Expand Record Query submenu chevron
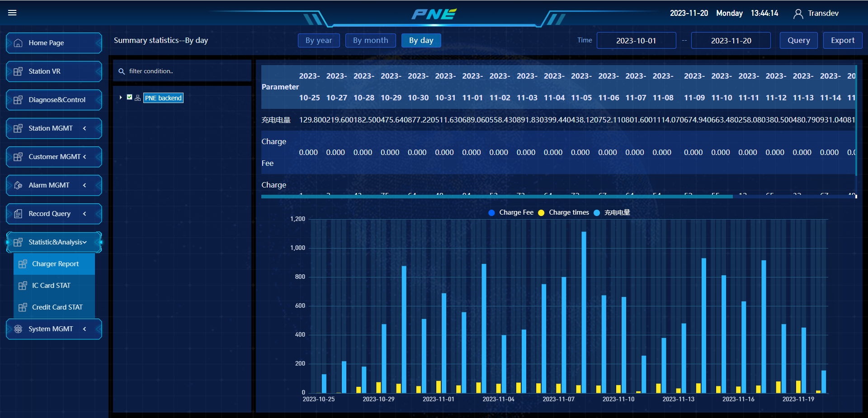Image resolution: width=868 pixels, height=418 pixels. (85, 214)
